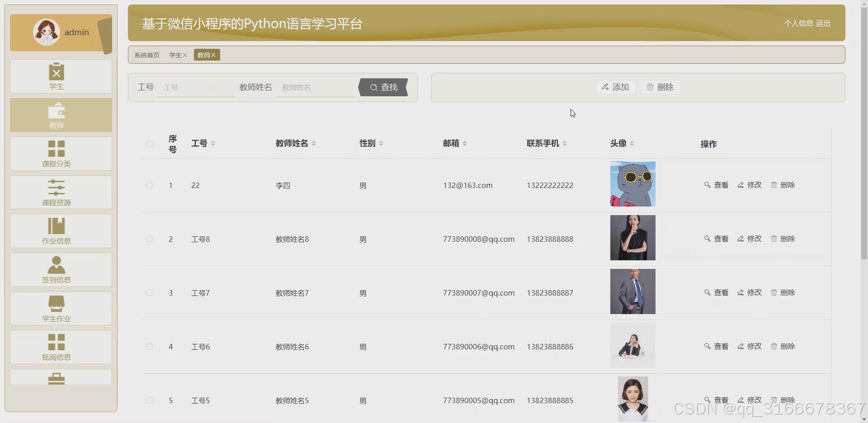This screenshot has width=868, height=423.
Task: Select the row checkbox for 教师姓名8
Action: coord(149,239)
